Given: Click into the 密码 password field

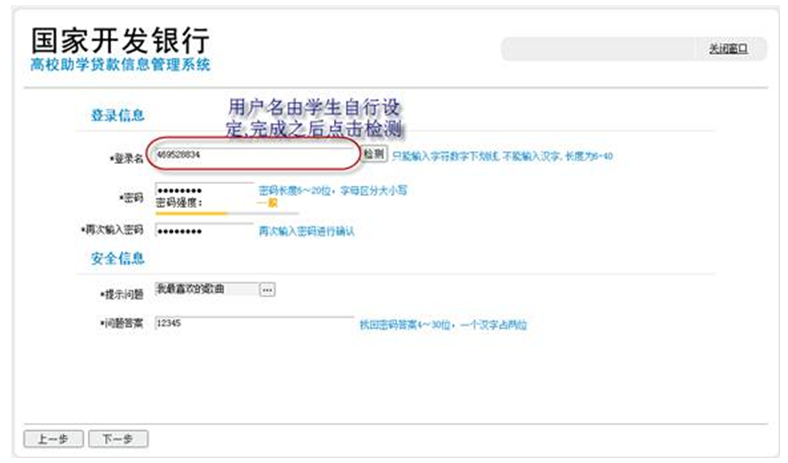Looking at the screenshot, I should [x=204, y=189].
